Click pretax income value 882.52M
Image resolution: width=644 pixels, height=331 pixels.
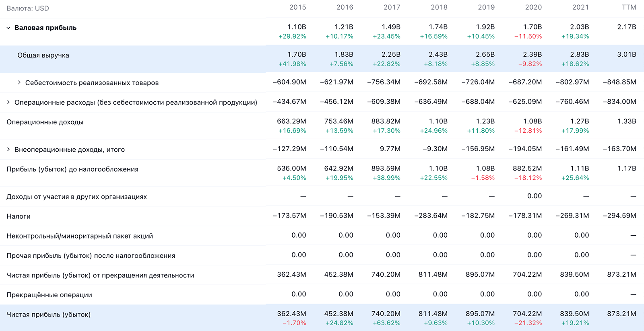(527, 169)
